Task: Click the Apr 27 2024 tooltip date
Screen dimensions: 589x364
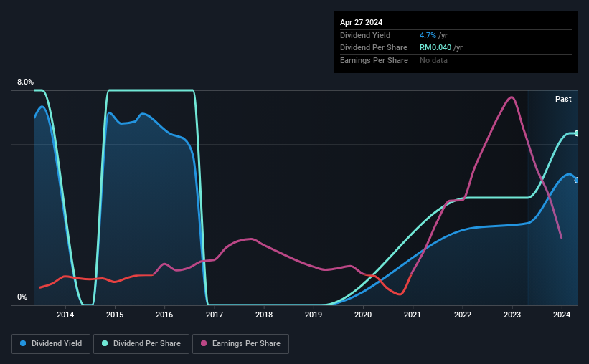Action: (362, 22)
